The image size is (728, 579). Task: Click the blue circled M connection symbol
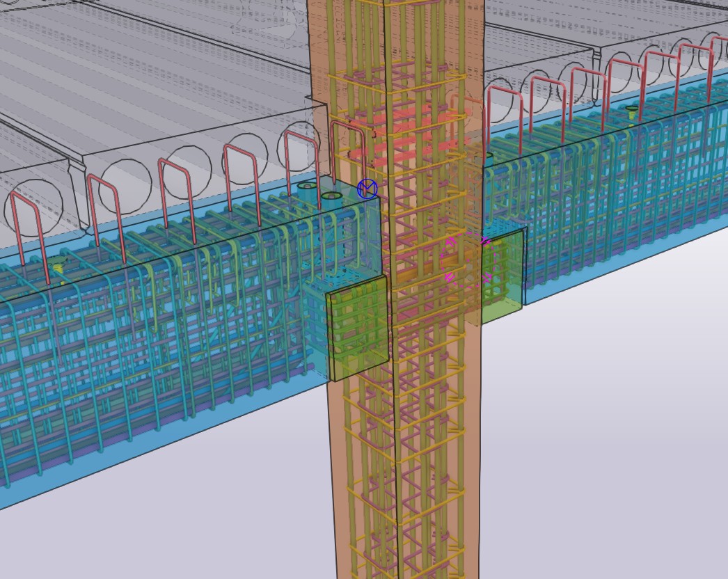(x=367, y=189)
